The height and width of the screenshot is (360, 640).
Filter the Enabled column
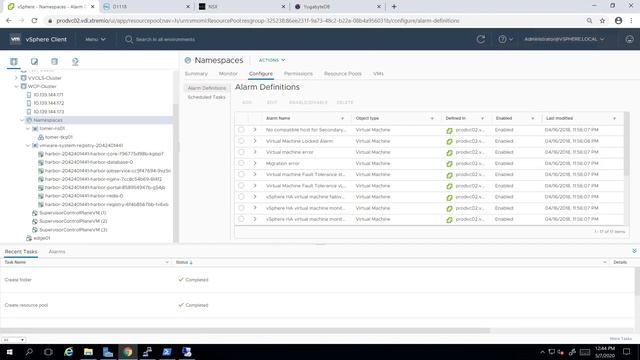[533, 118]
